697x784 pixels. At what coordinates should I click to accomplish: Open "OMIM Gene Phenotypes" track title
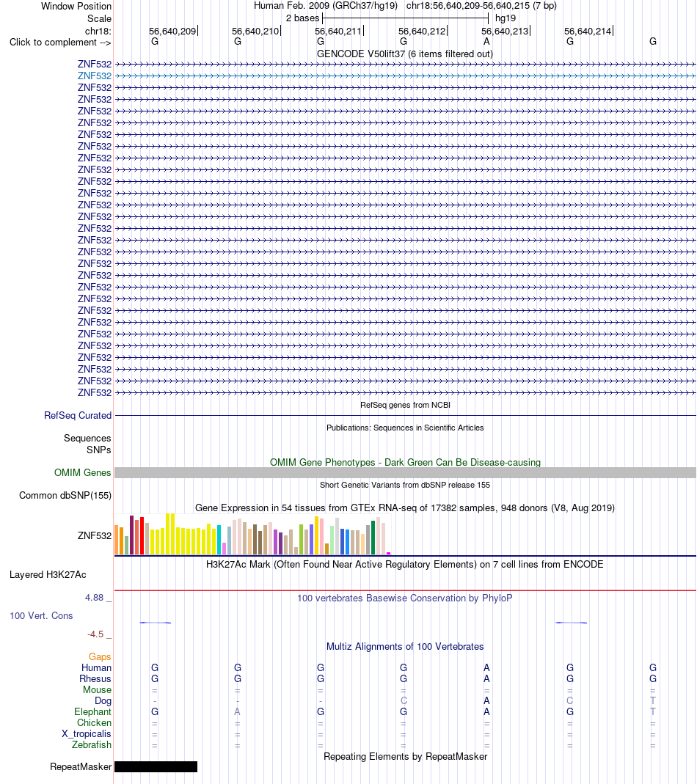405,463
